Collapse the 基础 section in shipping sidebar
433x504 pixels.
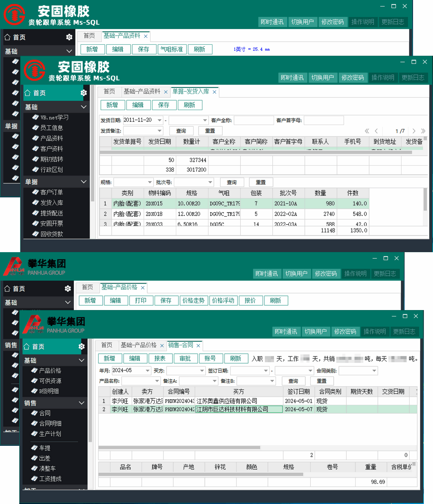tap(84, 107)
